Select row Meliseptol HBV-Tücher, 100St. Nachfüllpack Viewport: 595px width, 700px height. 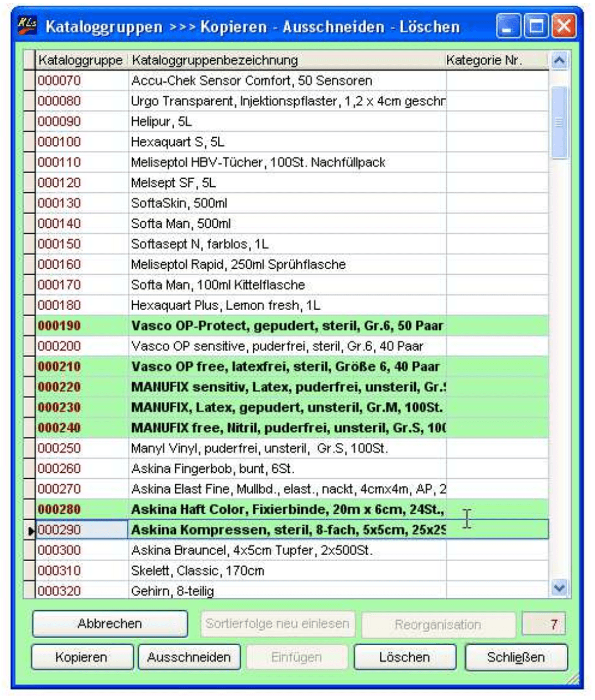pyautogui.click(x=286, y=163)
